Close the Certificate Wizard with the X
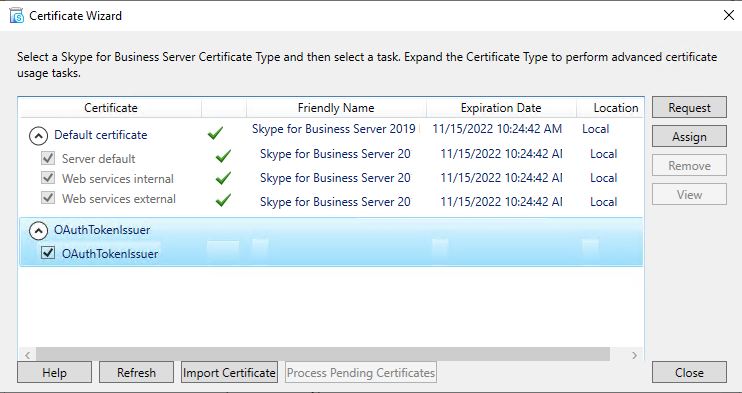 coord(729,15)
